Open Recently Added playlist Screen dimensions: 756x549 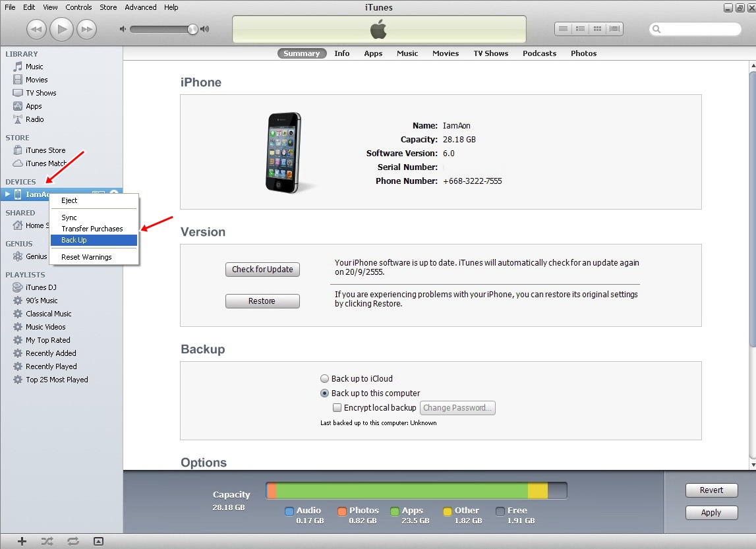click(x=51, y=353)
